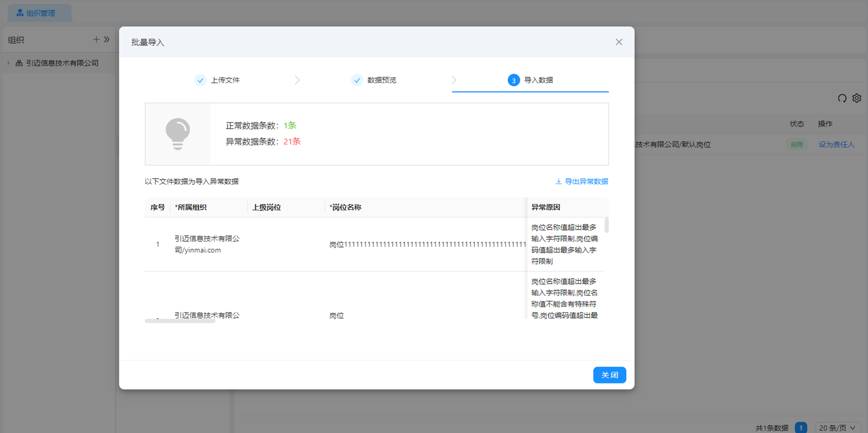The width and height of the screenshot is (868, 433).
Task: Expand the 引迈信息技术有限公司 tree node
Action: [x=8, y=63]
